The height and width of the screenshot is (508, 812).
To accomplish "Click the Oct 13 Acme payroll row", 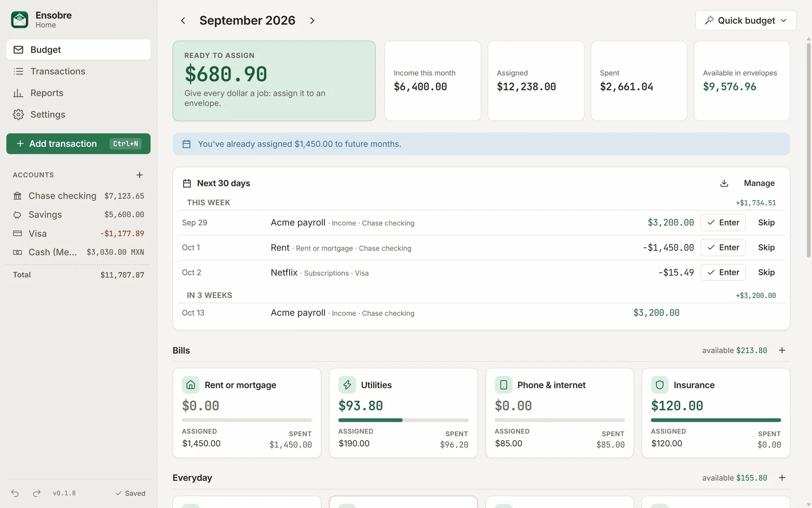I will tap(481, 313).
